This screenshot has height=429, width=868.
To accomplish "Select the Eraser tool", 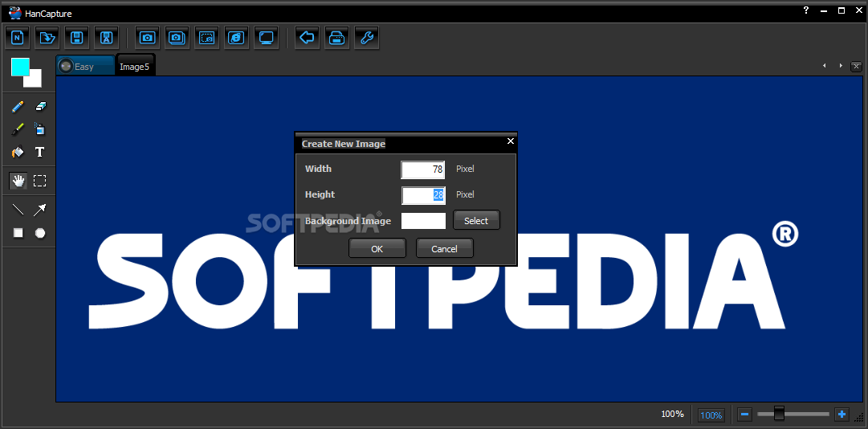I will [40, 106].
